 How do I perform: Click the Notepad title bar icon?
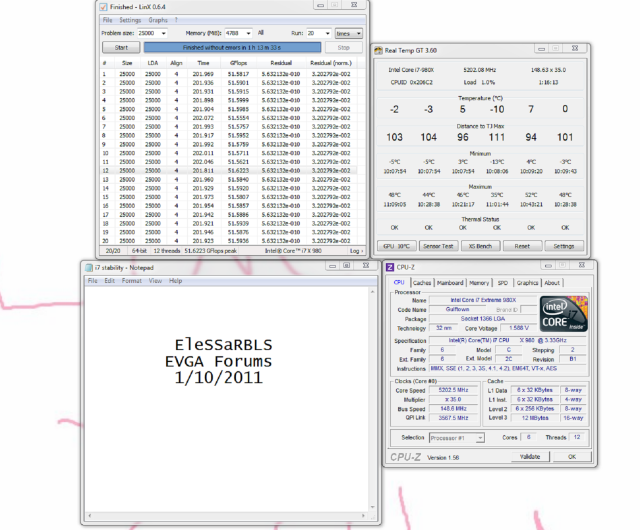coord(87,266)
